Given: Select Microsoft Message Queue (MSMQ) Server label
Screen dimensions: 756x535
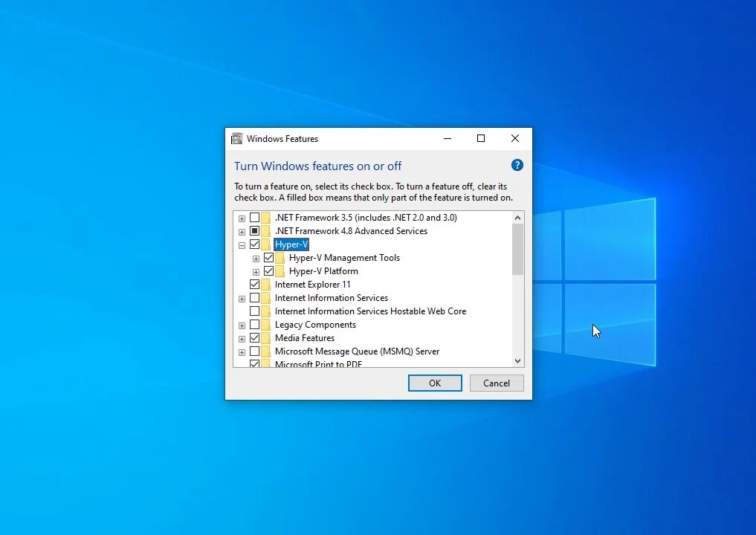Looking at the screenshot, I should coord(357,351).
